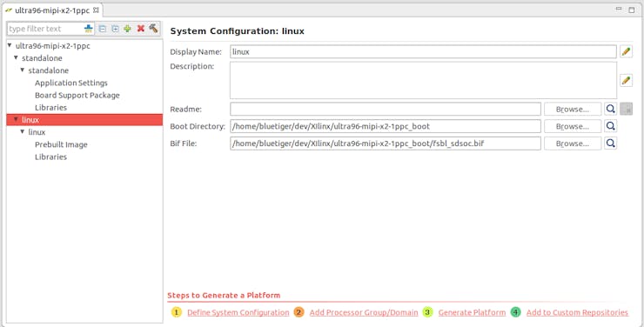Edit the Display Name with the pencil icon
The height and width of the screenshot is (327, 644).
click(626, 51)
